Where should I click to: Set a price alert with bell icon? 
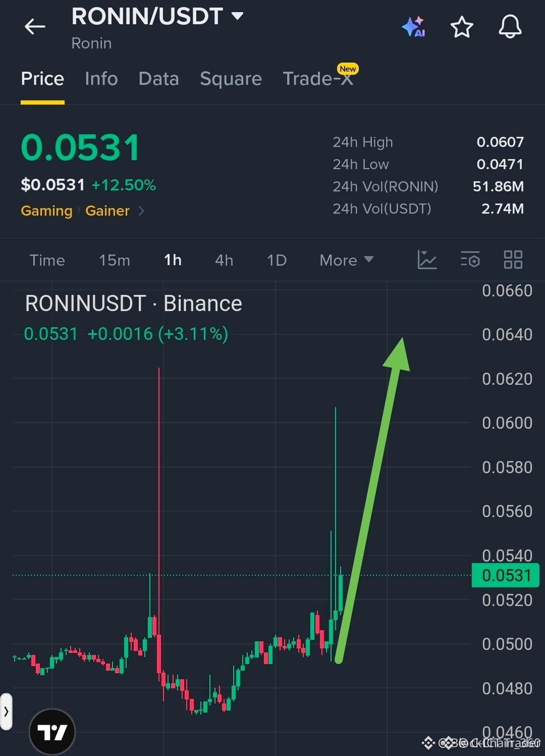coord(510,26)
